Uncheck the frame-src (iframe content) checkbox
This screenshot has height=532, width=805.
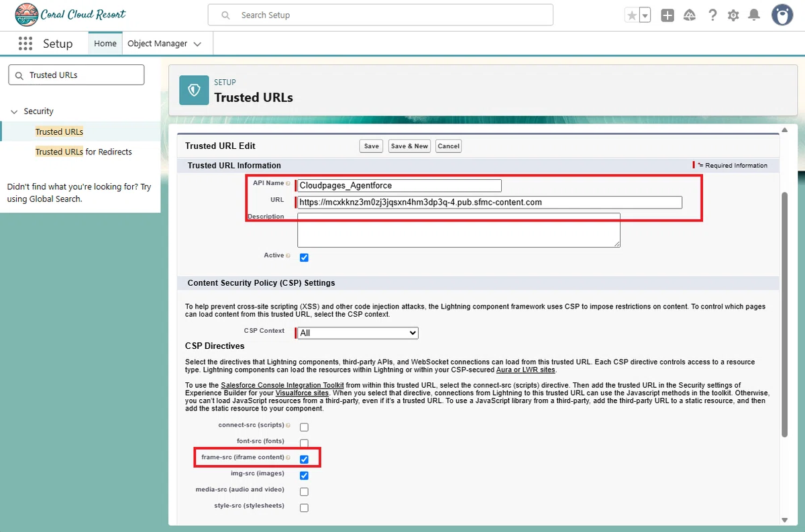(304, 460)
